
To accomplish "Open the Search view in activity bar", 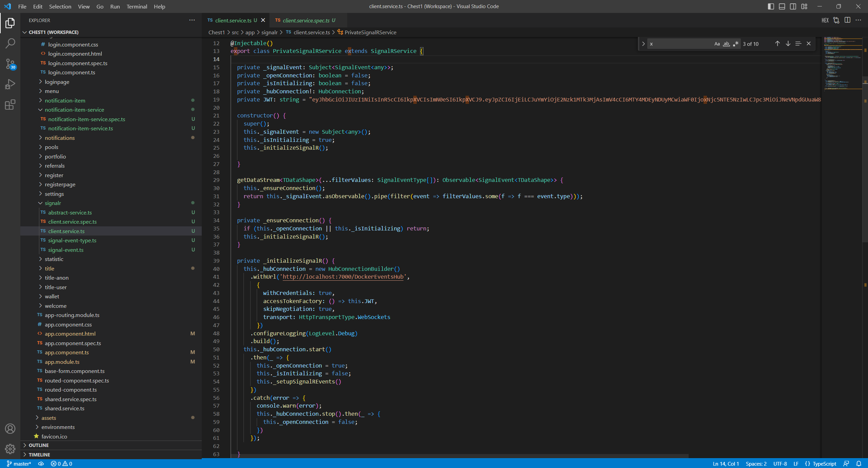I will 10,43.
